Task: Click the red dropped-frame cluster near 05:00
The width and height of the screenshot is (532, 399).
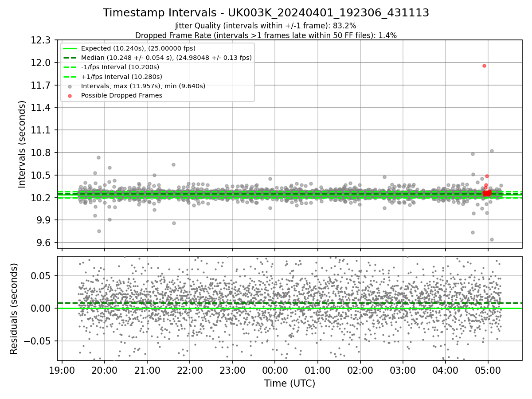Action: tap(487, 193)
